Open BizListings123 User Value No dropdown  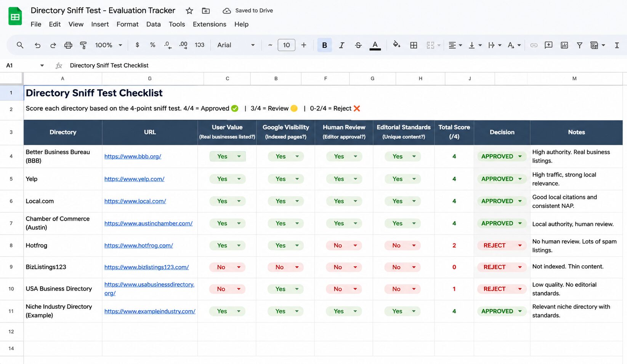point(227,267)
